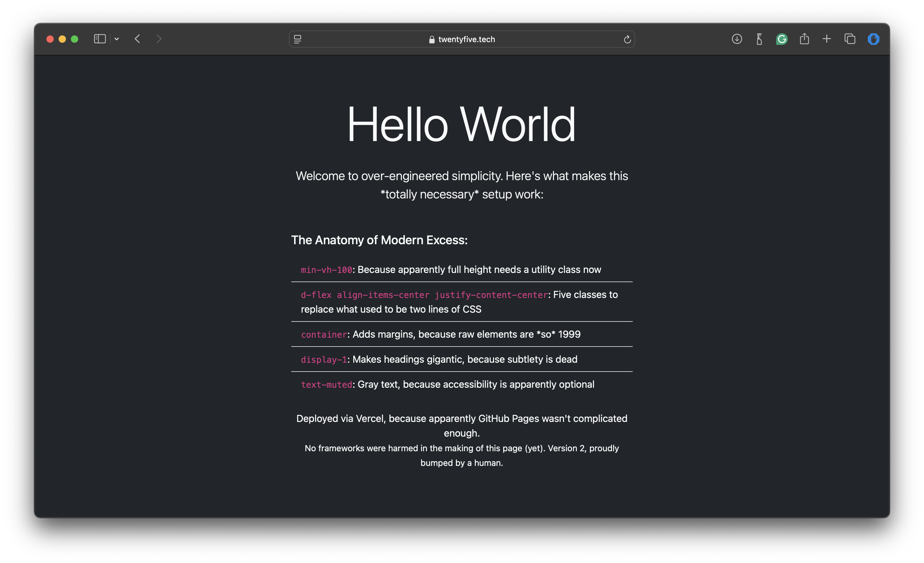
Task: Click The Anatomy of Modern Excess heading
Action: coord(380,240)
